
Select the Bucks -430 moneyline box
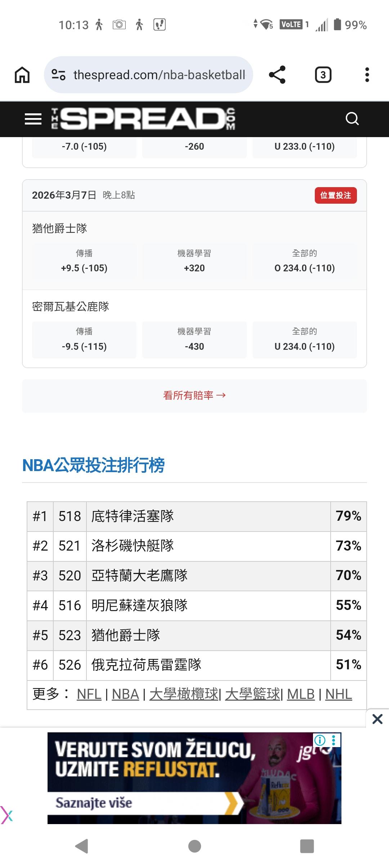click(x=194, y=340)
